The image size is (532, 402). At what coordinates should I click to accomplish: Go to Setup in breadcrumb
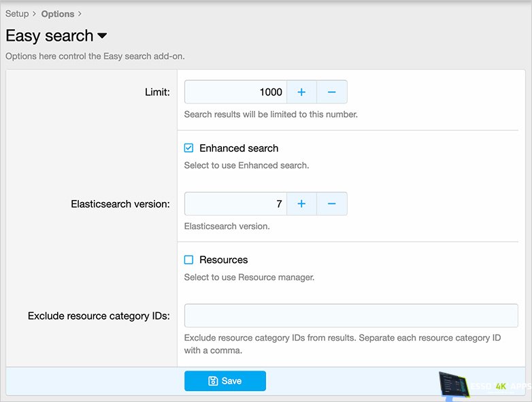[x=17, y=14]
